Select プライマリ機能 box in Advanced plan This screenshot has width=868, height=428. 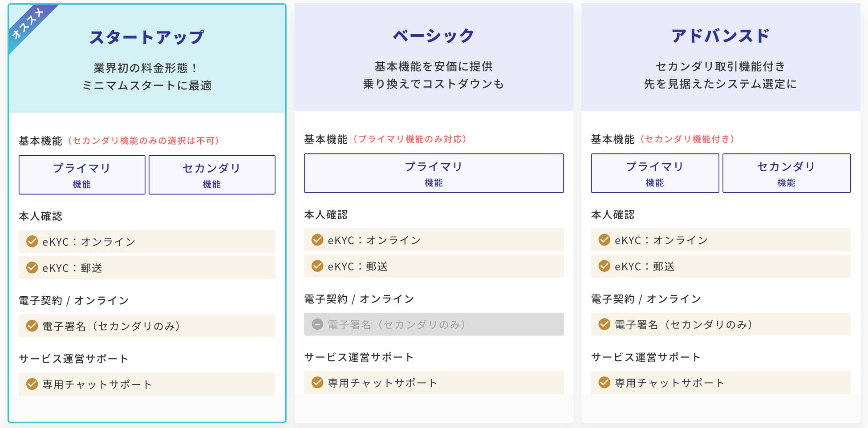click(655, 174)
